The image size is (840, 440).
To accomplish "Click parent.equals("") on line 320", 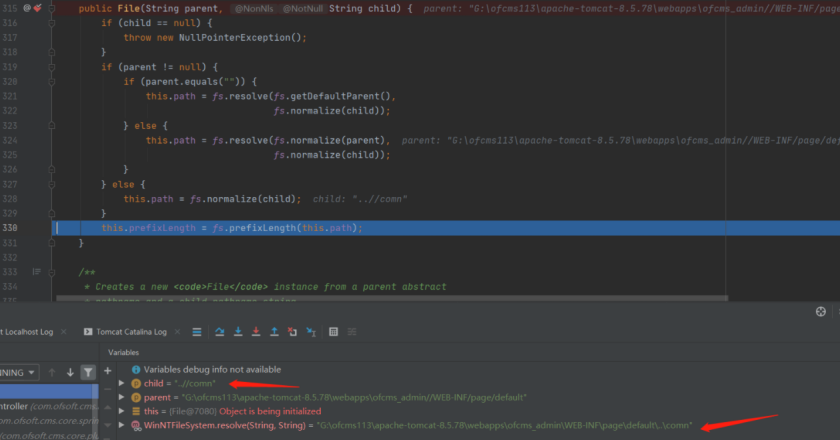I will pos(196,81).
